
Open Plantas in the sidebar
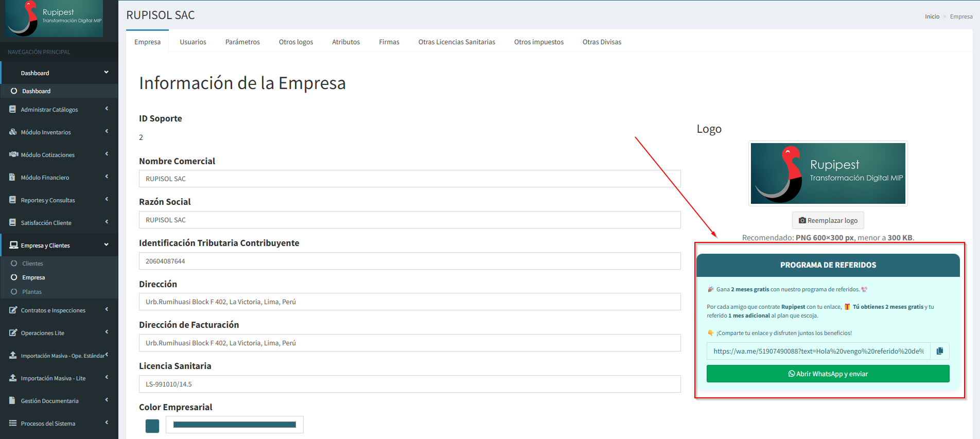click(x=32, y=291)
